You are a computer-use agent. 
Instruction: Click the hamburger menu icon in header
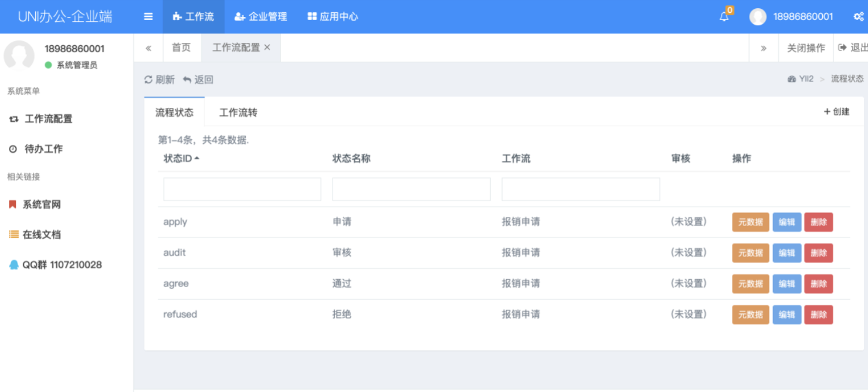(x=148, y=16)
